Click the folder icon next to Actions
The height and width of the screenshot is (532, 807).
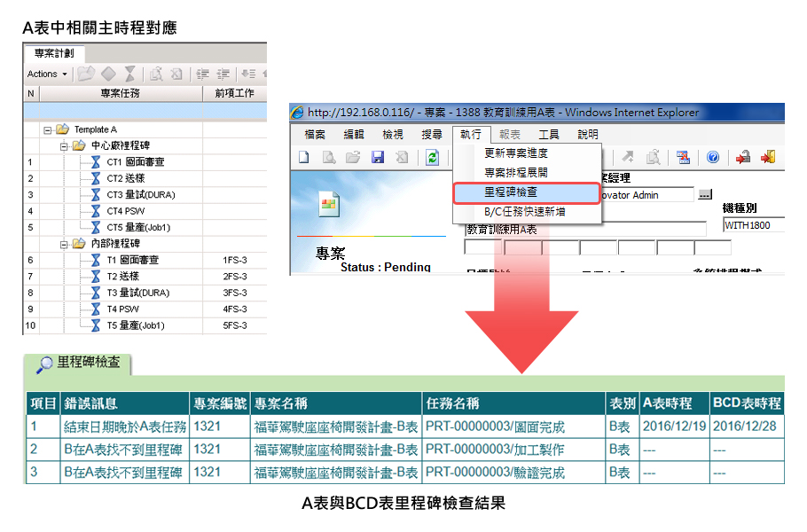(85, 74)
